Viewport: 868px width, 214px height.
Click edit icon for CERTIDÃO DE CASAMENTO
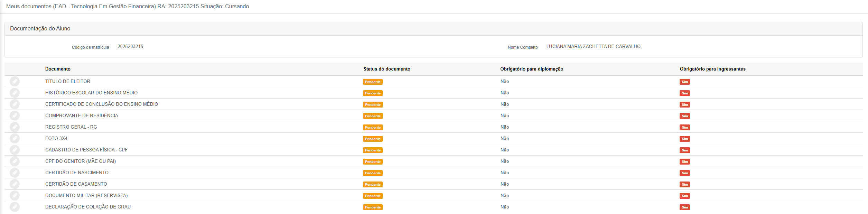[x=15, y=184]
